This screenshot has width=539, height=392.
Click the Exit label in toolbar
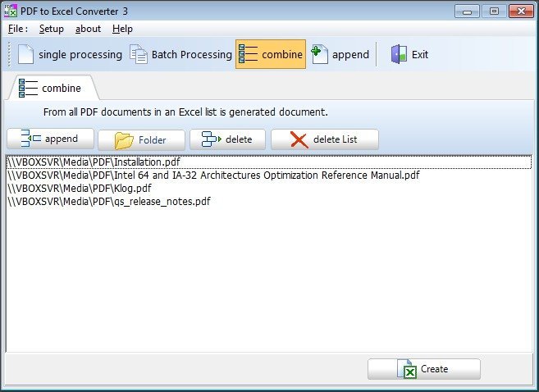(x=420, y=55)
